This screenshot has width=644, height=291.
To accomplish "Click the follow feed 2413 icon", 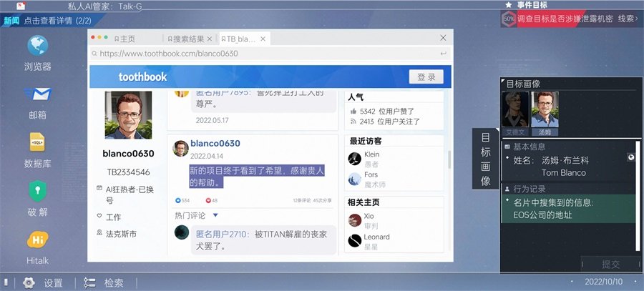I will coord(353,122).
